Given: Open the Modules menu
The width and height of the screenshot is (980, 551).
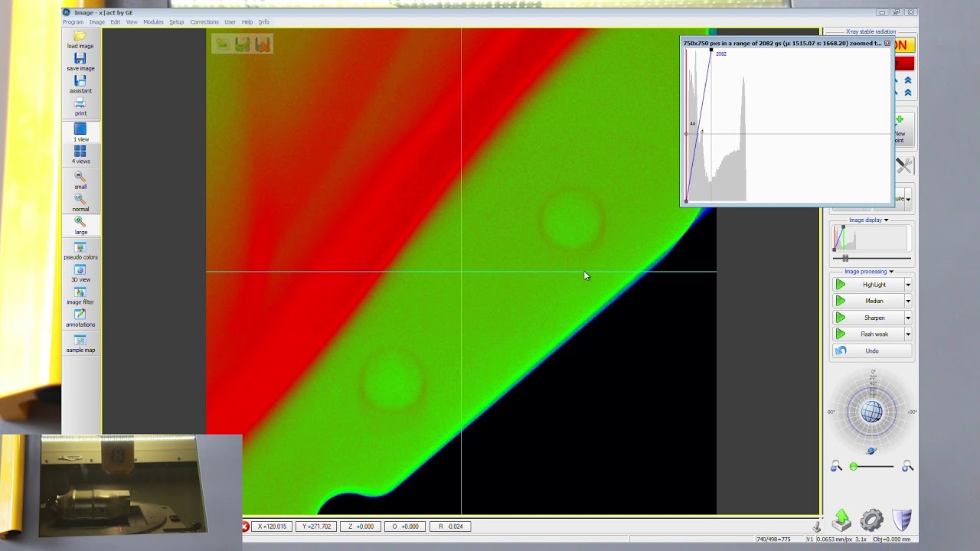Looking at the screenshot, I should click(153, 22).
